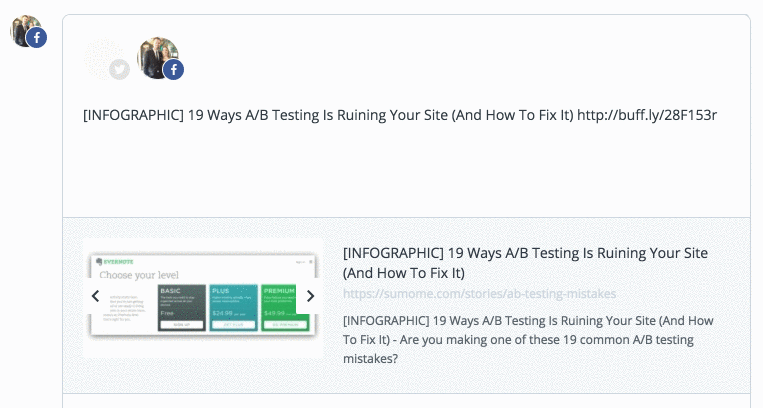Toggle the selected Facebook account avatar in composer

pyautogui.click(x=161, y=58)
